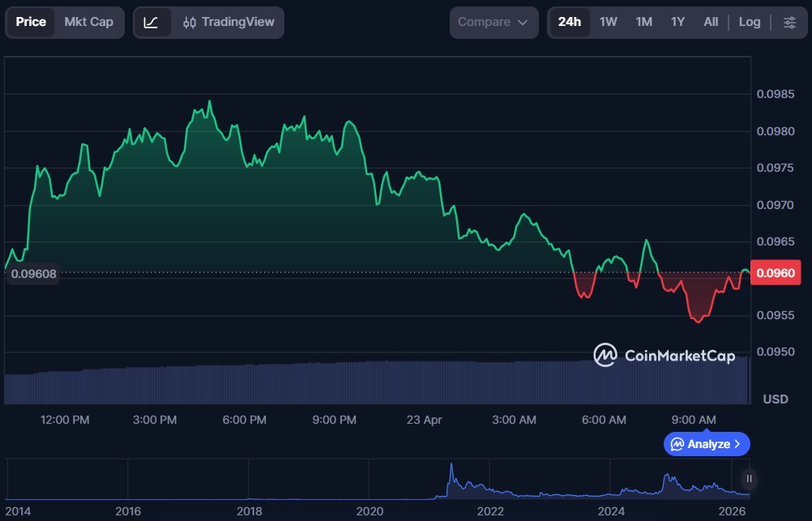Click the USD currency label
Screen dimensions: 812x521
click(776, 399)
